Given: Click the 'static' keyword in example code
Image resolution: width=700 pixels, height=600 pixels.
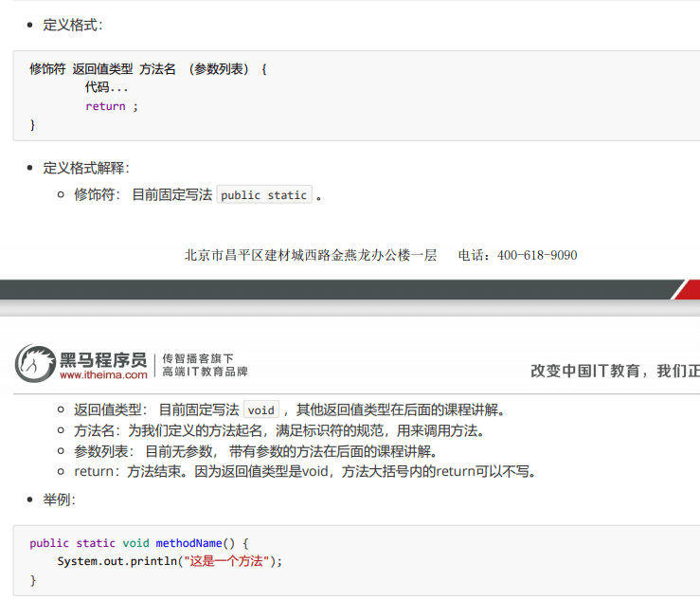Looking at the screenshot, I should pos(96,543).
